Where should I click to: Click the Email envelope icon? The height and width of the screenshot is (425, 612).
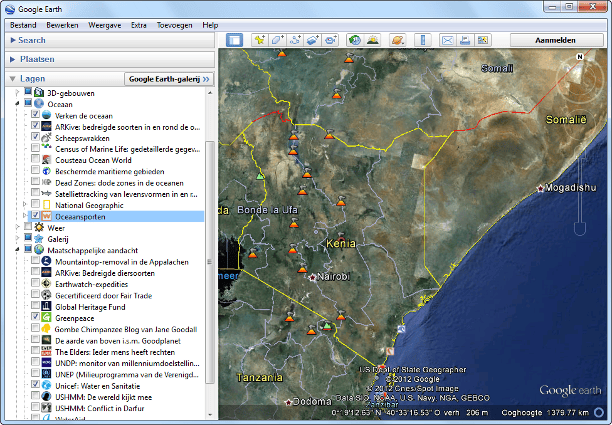(x=446, y=40)
